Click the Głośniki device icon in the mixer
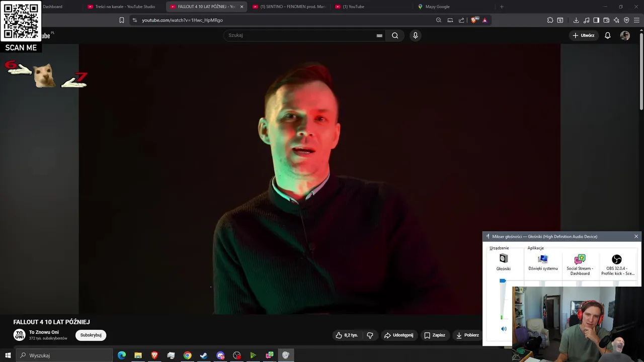This screenshot has height=362, width=644. [x=504, y=258]
